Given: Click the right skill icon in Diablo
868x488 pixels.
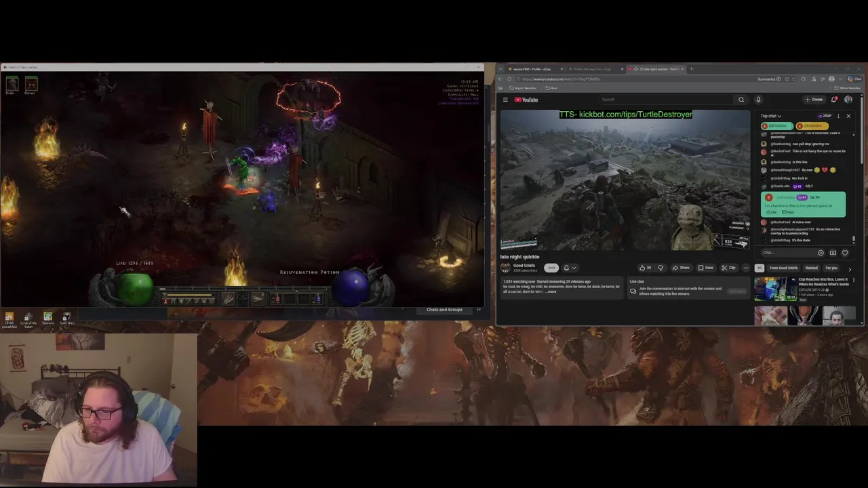Looking at the screenshot, I should tap(258, 297).
